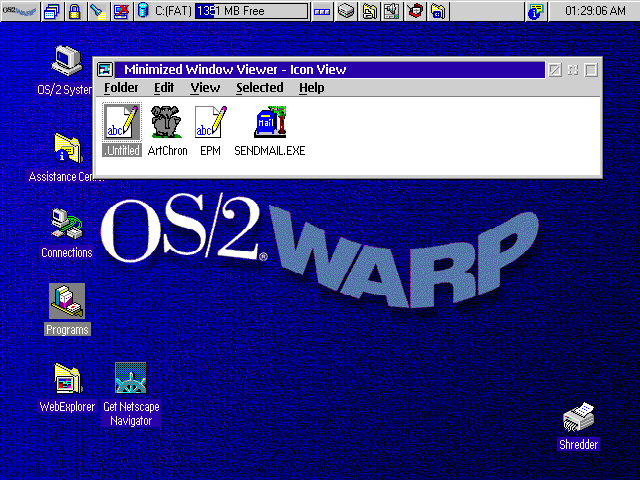Viewport: 640px width, 480px height.
Task: Select the SENDMAIL.EXE mailbox icon
Action: 270,122
